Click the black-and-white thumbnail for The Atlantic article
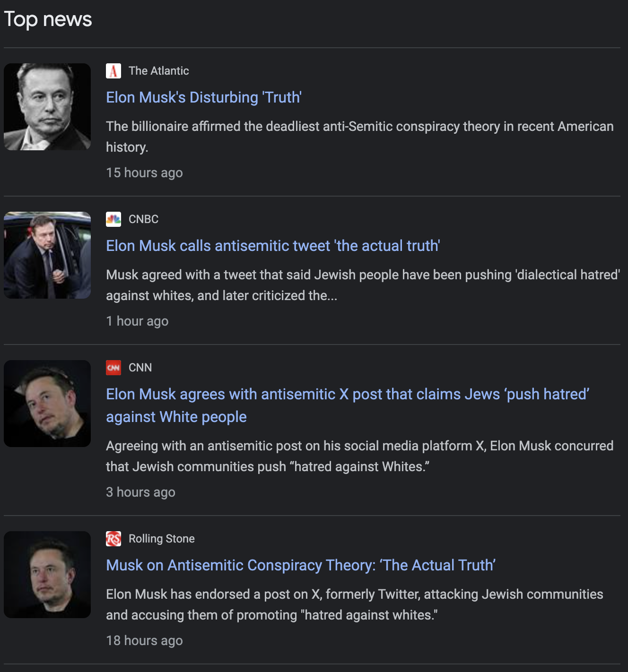The width and height of the screenshot is (628, 672). click(47, 107)
